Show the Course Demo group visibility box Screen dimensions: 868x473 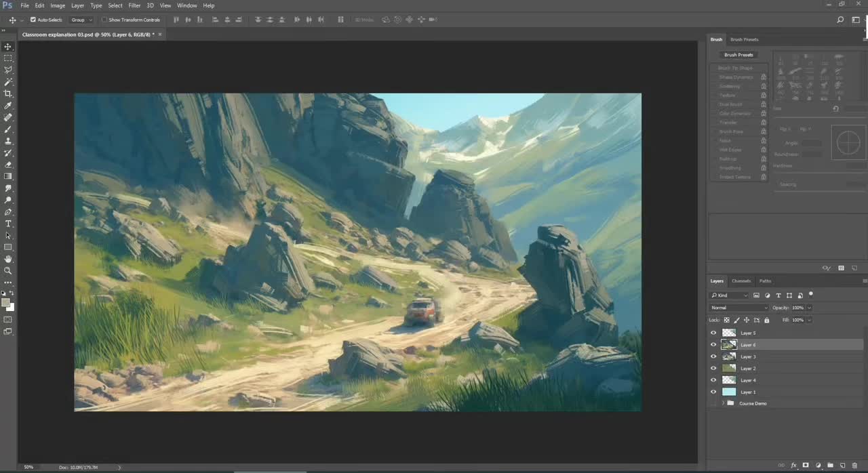pyautogui.click(x=713, y=403)
